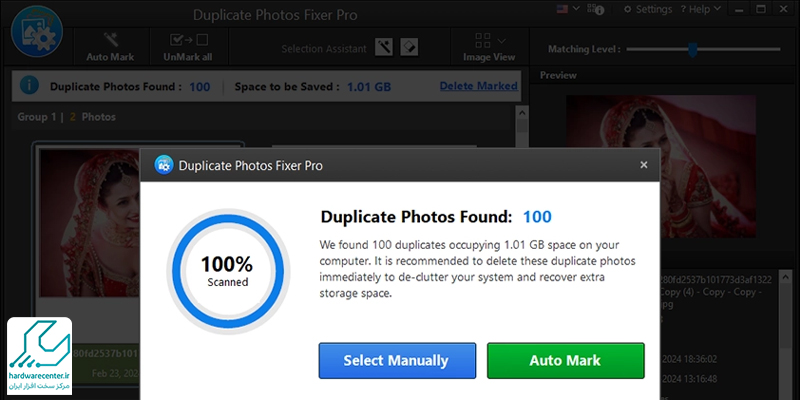The height and width of the screenshot is (400, 800).
Task: Click the Delete Marked link
Action: click(479, 86)
